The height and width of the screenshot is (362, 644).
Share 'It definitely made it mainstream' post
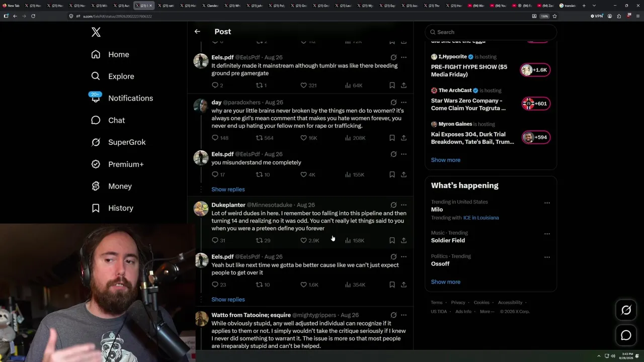point(404,85)
